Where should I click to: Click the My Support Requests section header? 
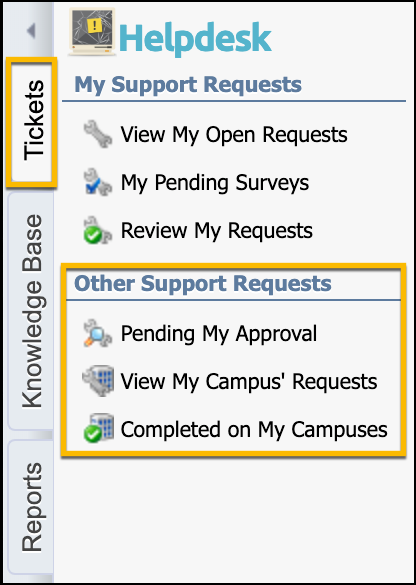pos(188,84)
